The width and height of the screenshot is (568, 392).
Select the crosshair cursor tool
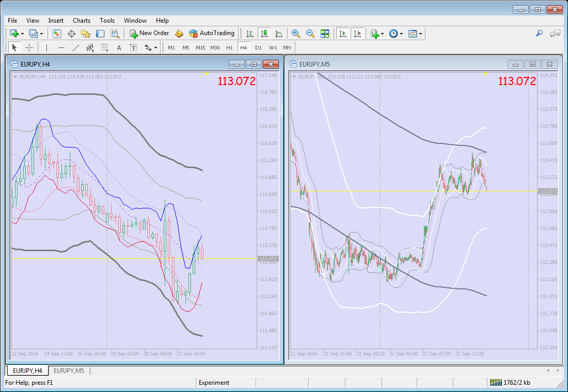pyautogui.click(x=29, y=47)
